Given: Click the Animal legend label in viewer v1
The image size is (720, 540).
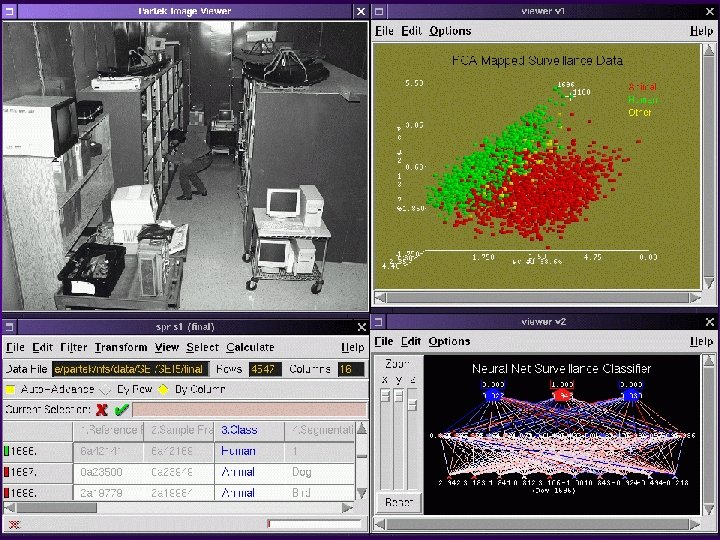Looking at the screenshot, I should pyautogui.click(x=642, y=87).
